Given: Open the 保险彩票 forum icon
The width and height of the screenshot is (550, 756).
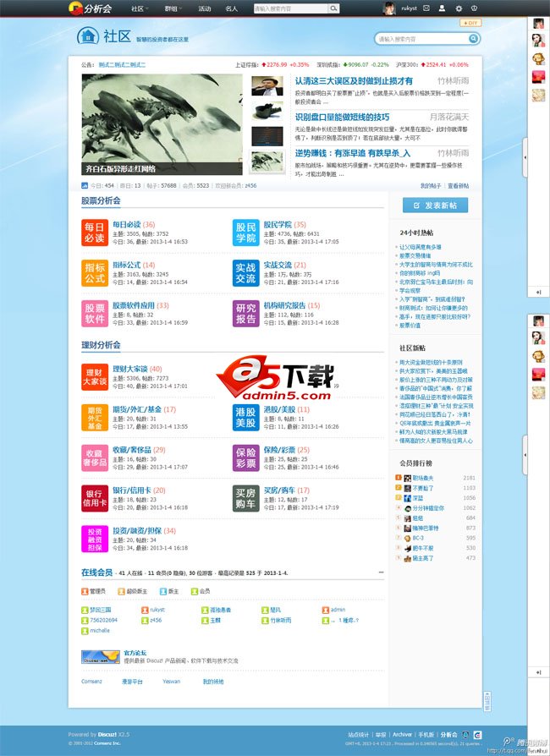Looking at the screenshot, I should (x=245, y=458).
